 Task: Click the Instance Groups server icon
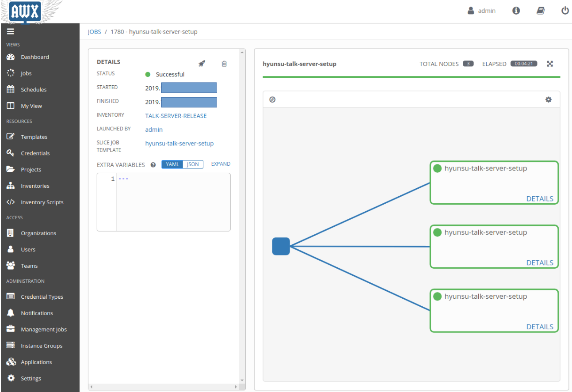[11, 346]
